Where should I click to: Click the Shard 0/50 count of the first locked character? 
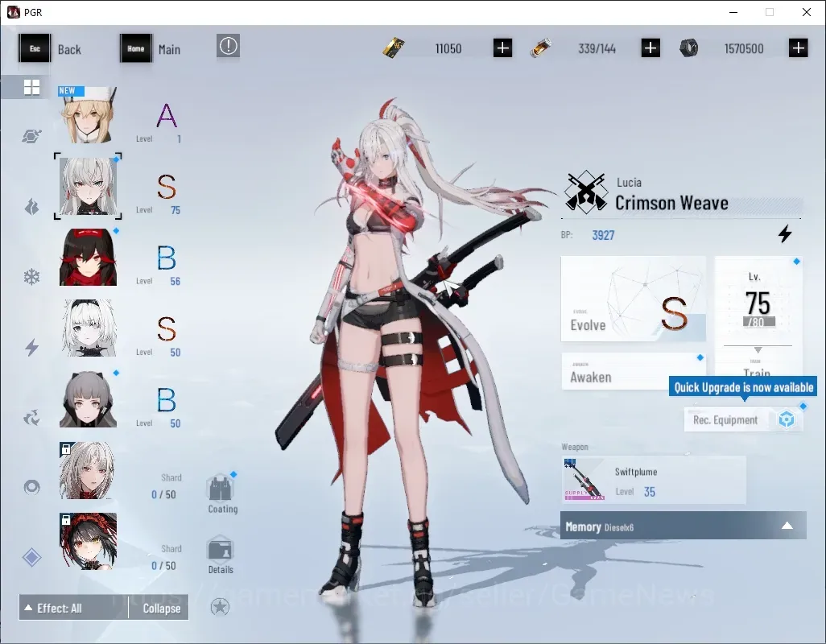(x=163, y=494)
